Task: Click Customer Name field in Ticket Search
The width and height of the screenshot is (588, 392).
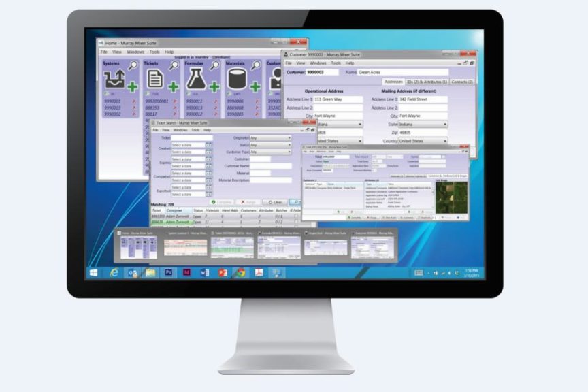Action: [x=271, y=166]
